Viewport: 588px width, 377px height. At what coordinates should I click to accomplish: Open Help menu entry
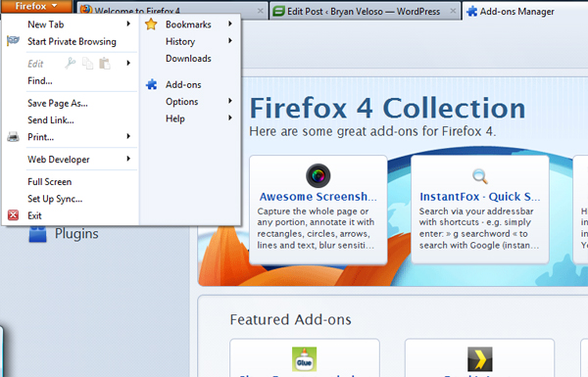pyautogui.click(x=175, y=118)
